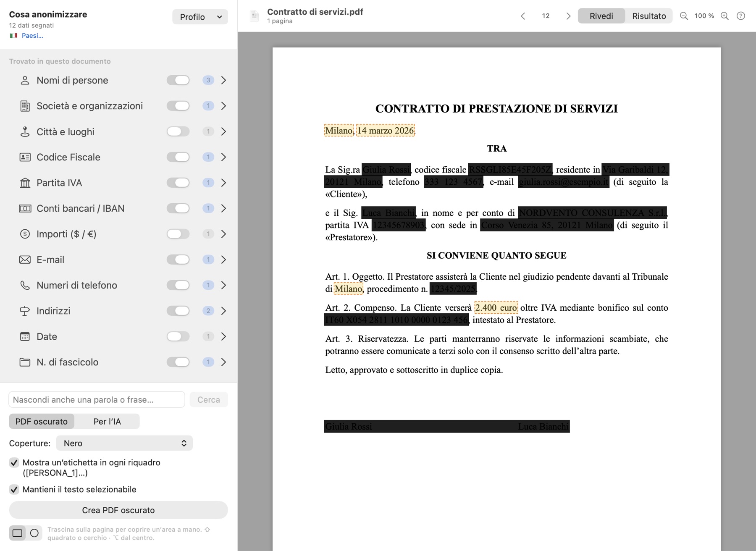Click the highlighted 2.400 euro amount
Screen dimensions: 756x551
coord(496,307)
